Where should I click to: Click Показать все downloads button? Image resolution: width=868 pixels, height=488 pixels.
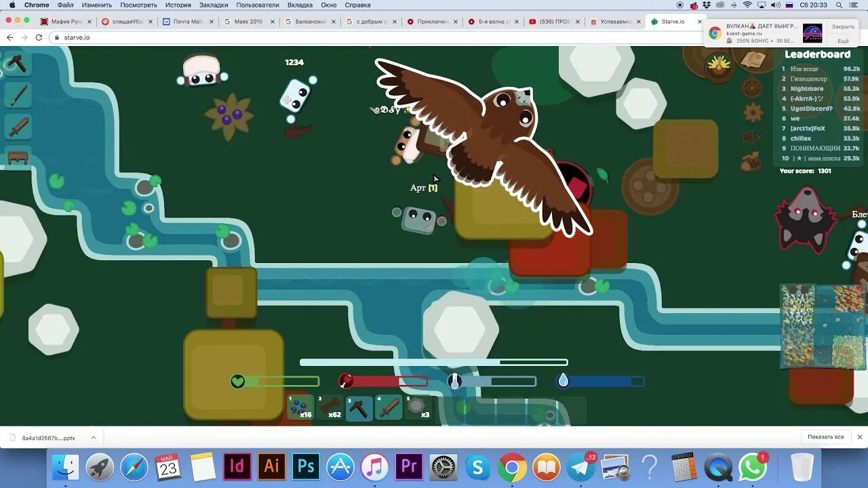coord(825,437)
